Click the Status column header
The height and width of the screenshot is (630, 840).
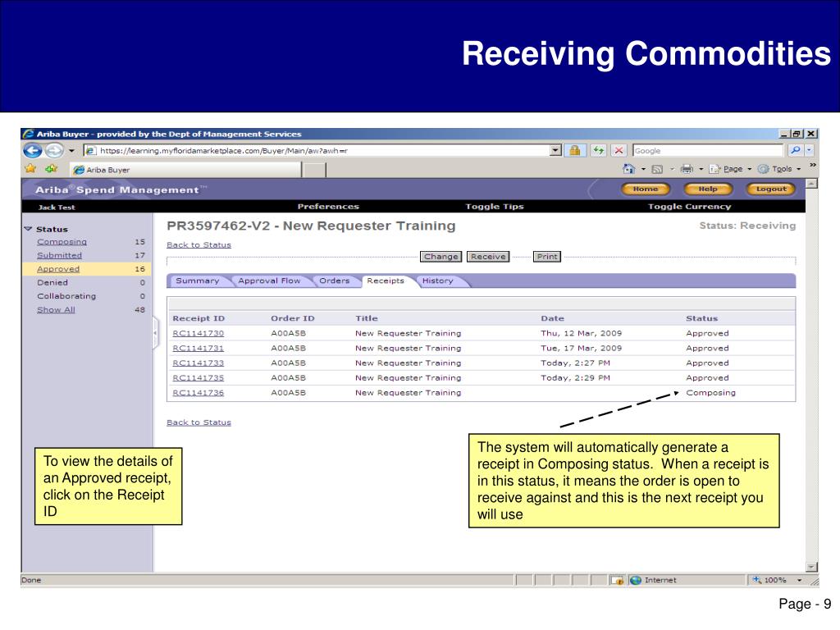click(702, 318)
